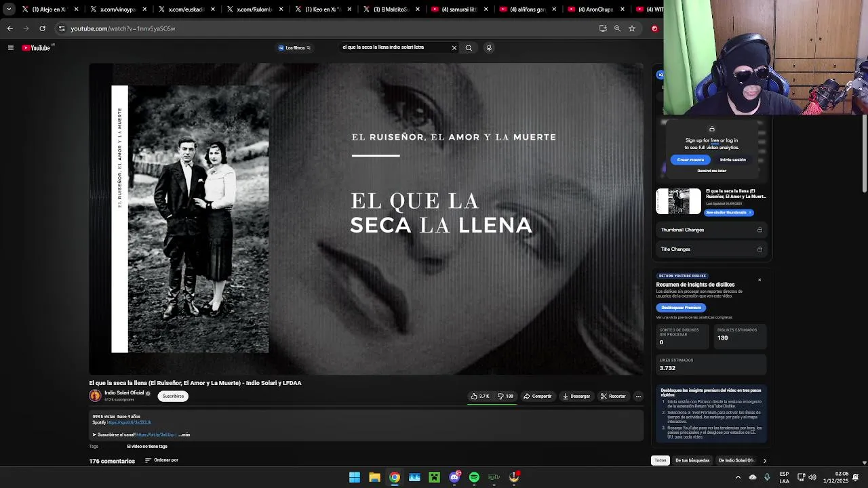Screen dimensions: 868x488
Task: Install app icon in address bar
Action: pyautogui.click(x=603, y=28)
